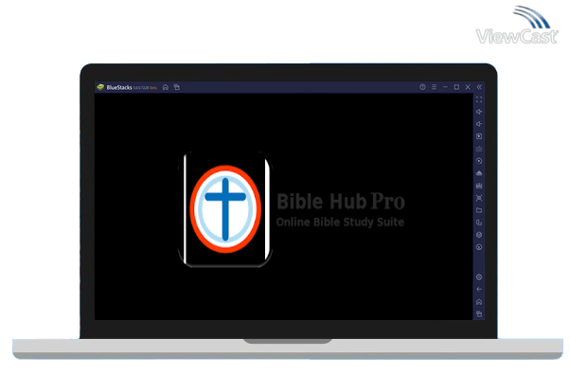Click the 'Online Bible Study Suite' subtitle
The image size is (570, 392).
[340, 223]
